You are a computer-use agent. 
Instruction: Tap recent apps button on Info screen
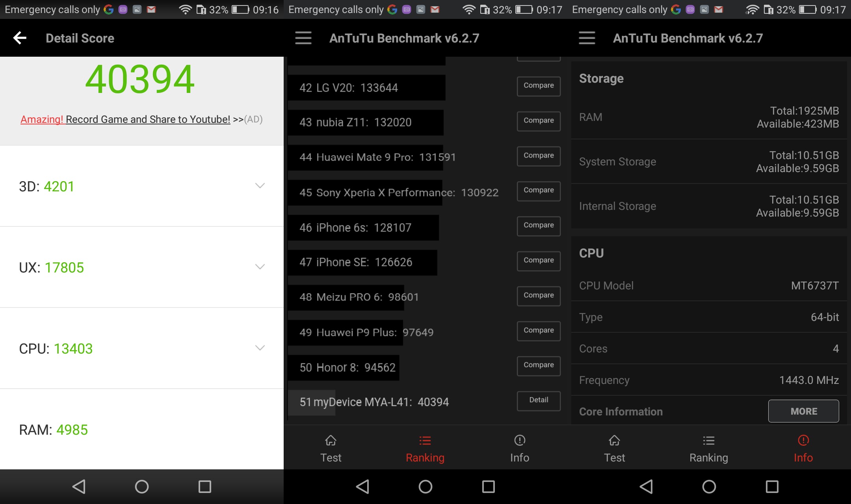(x=772, y=487)
